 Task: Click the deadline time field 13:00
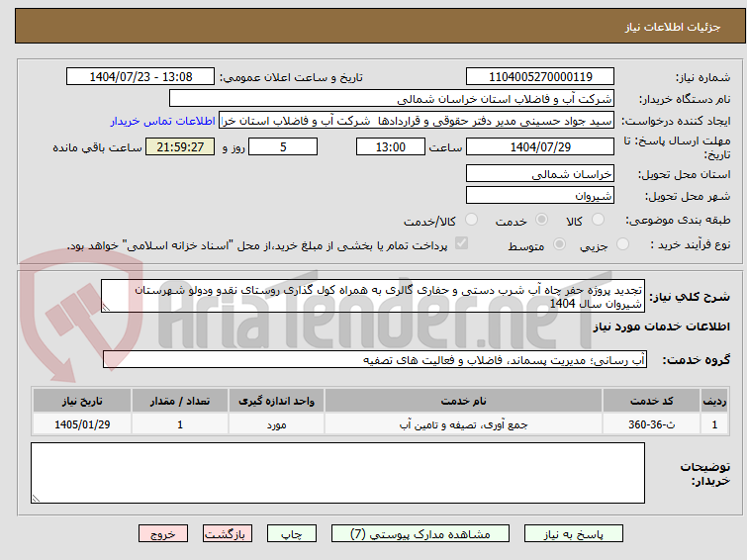390,146
